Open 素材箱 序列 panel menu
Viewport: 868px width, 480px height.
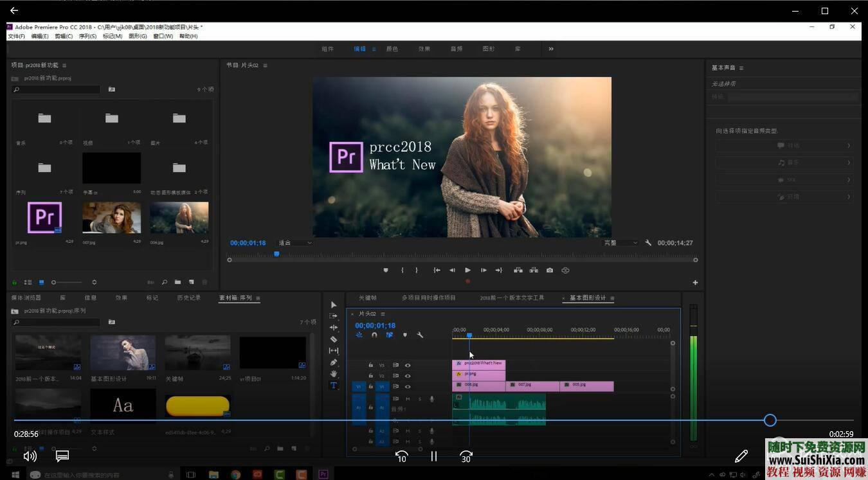point(258,298)
